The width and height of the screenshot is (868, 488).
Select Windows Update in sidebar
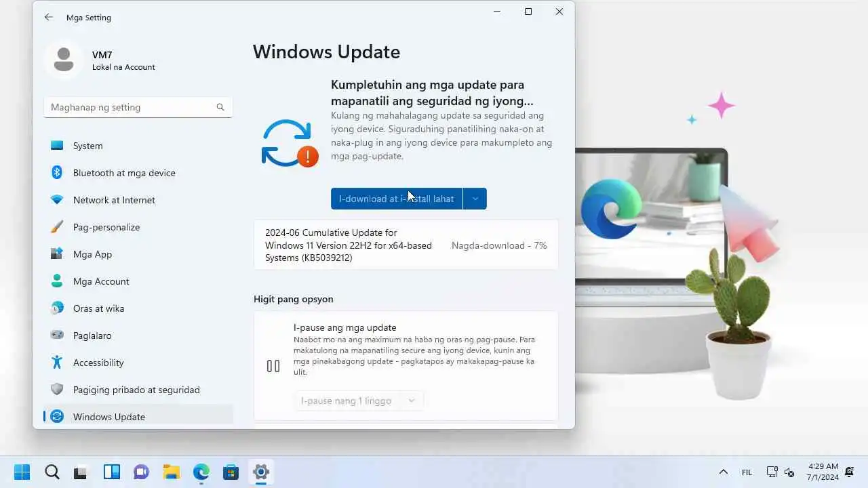(138, 416)
